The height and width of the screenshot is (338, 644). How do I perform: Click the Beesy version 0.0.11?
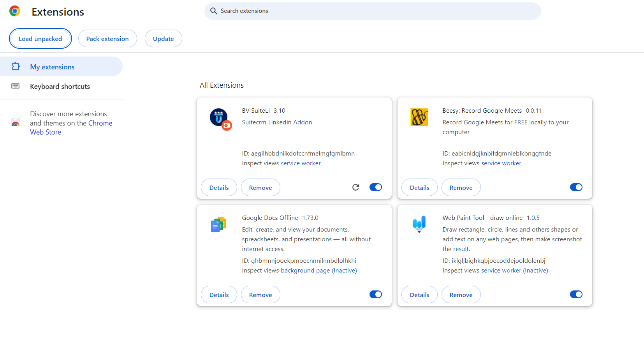[x=534, y=110]
